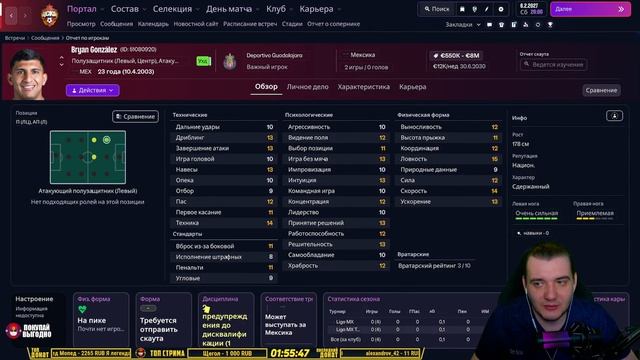Open the Селекция menu

pos(172,9)
